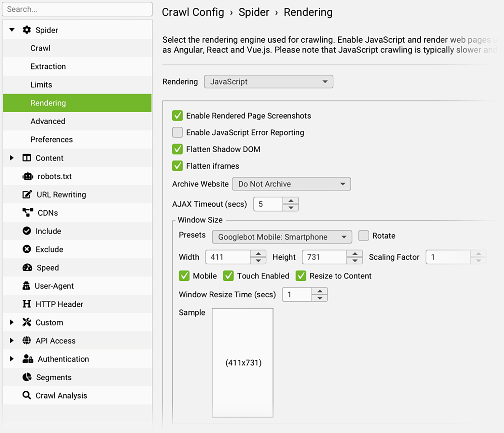Click the API Access globe icon
Image resolution: width=504 pixels, height=433 pixels.
click(27, 341)
